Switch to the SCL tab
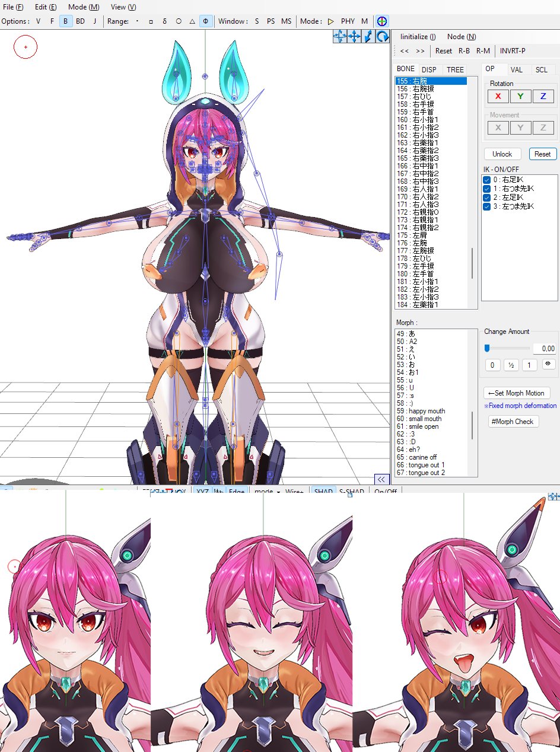 542,70
